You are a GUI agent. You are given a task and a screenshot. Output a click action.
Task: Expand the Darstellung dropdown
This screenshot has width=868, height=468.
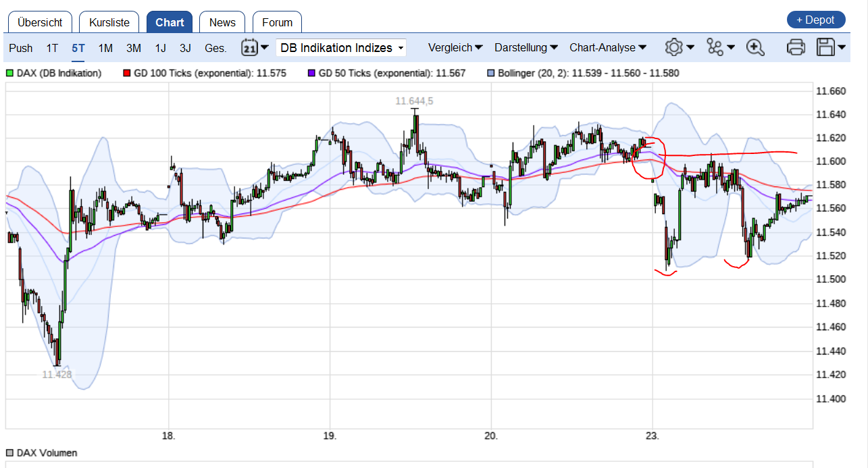click(526, 48)
